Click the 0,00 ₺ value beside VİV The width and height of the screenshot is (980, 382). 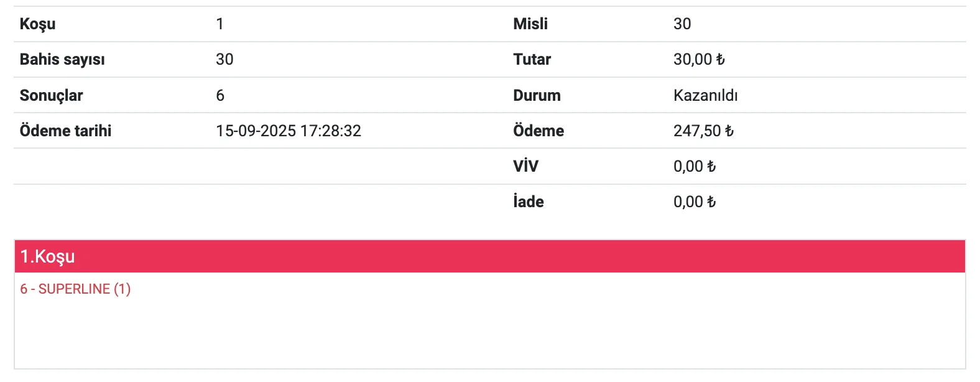click(695, 166)
